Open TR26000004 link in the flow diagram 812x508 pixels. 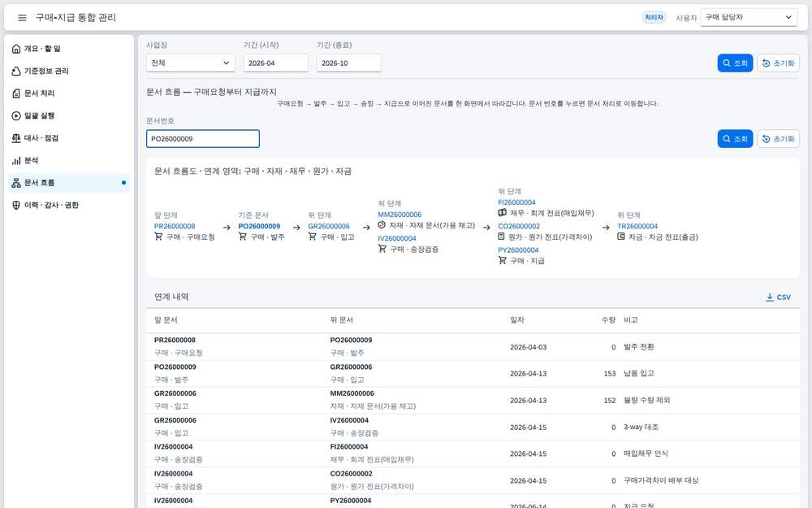pyautogui.click(x=637, y=227)
